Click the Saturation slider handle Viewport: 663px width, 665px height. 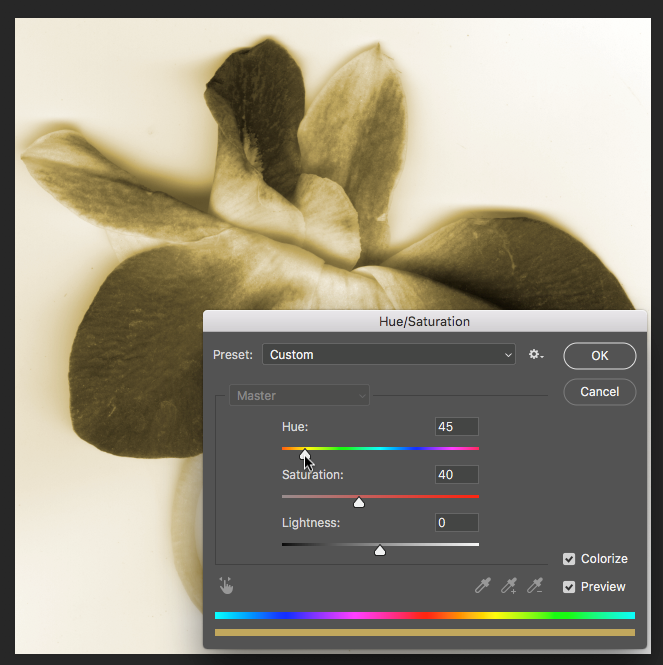[x=359, y=502]
